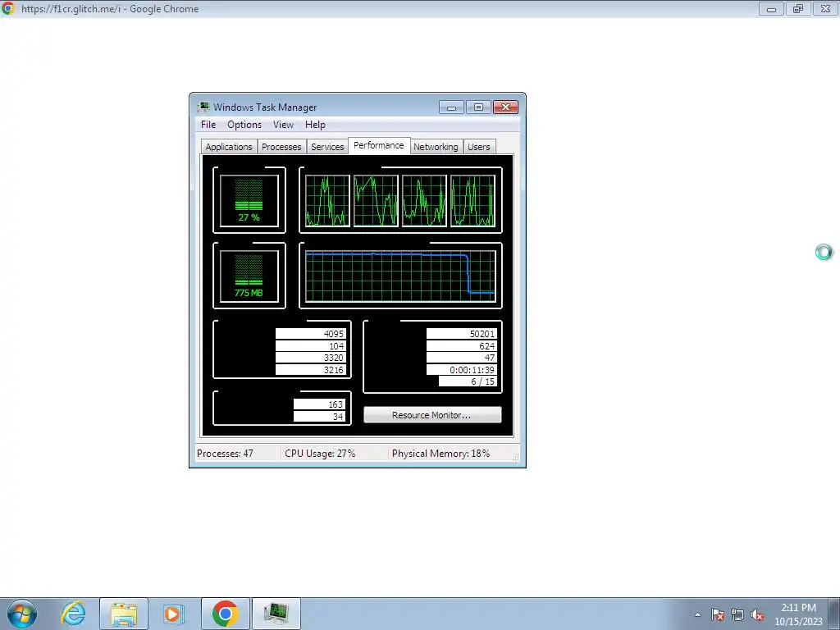Click the memory gauge showing 775 MB
Screen dimensions: 840x630
(x=249, y=276)
